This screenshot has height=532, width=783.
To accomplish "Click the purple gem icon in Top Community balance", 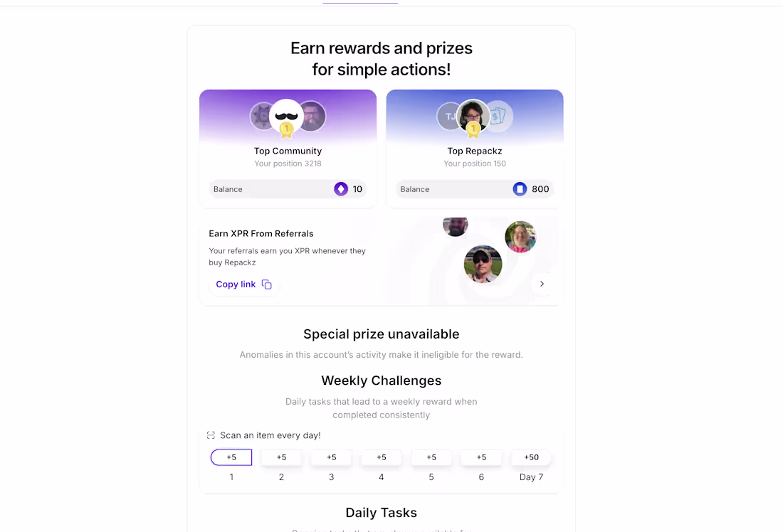I will [x=341, y=189].
